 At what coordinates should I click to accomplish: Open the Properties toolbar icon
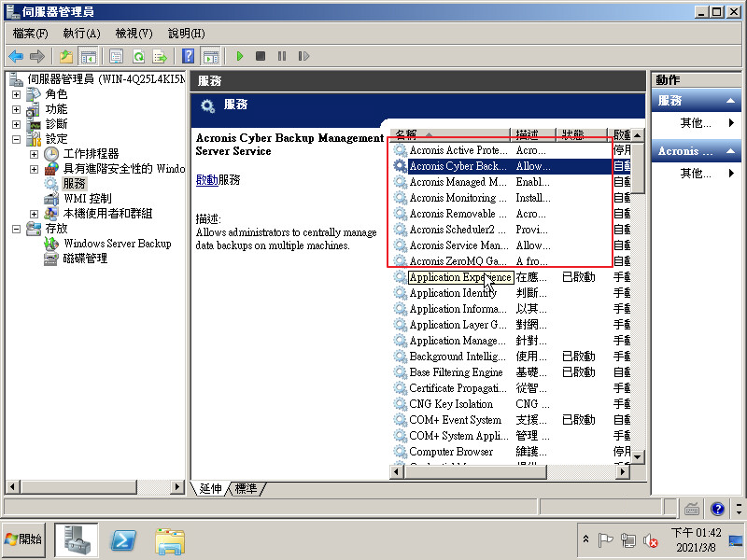click(116, 56)
